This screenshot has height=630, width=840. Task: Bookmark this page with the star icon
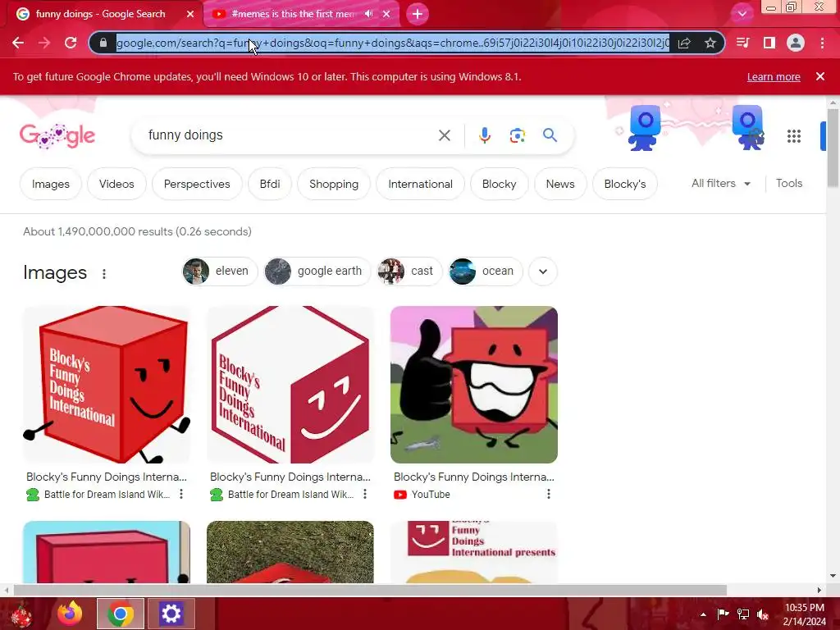(710, 43)
